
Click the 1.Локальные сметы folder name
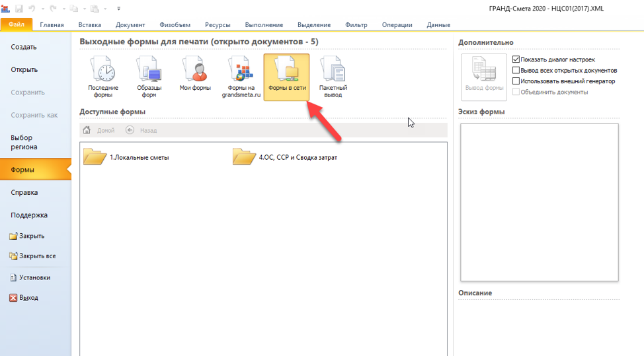tap(140, 157)
